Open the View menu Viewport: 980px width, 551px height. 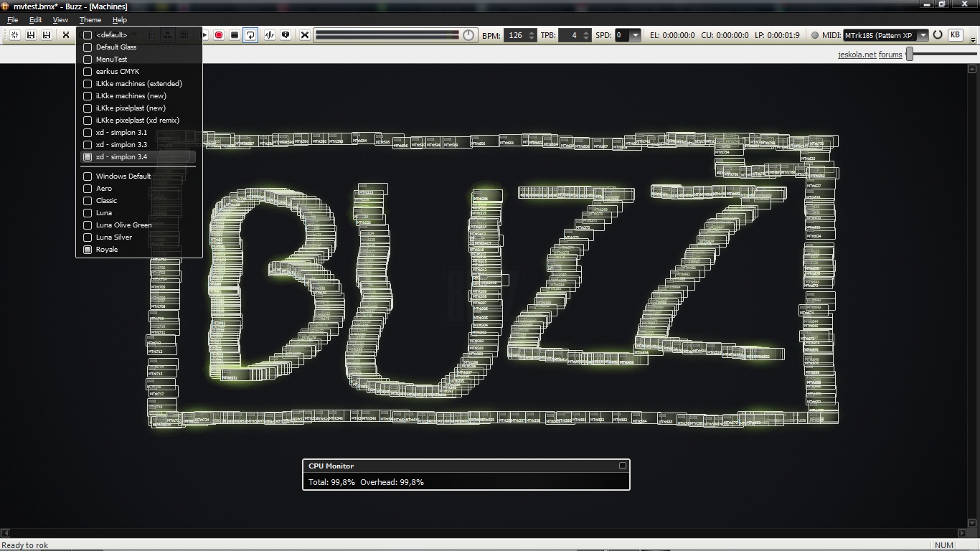60,20
